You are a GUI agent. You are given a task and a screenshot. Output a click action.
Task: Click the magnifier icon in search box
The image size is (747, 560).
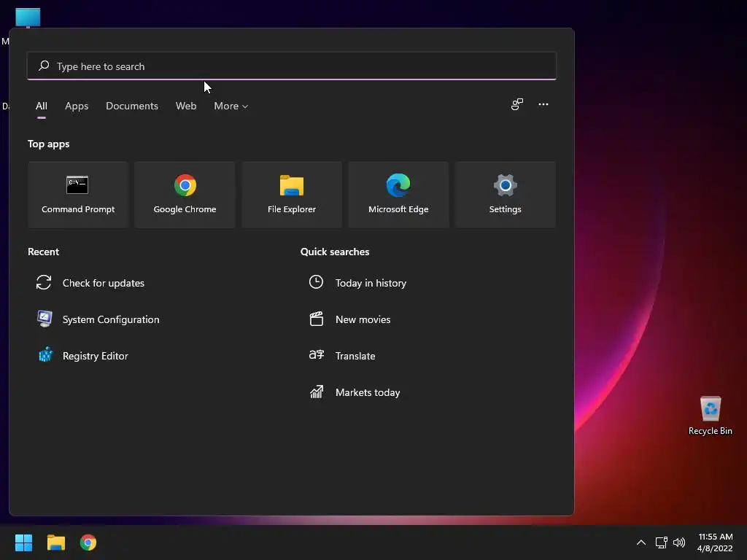coord(44,66)
